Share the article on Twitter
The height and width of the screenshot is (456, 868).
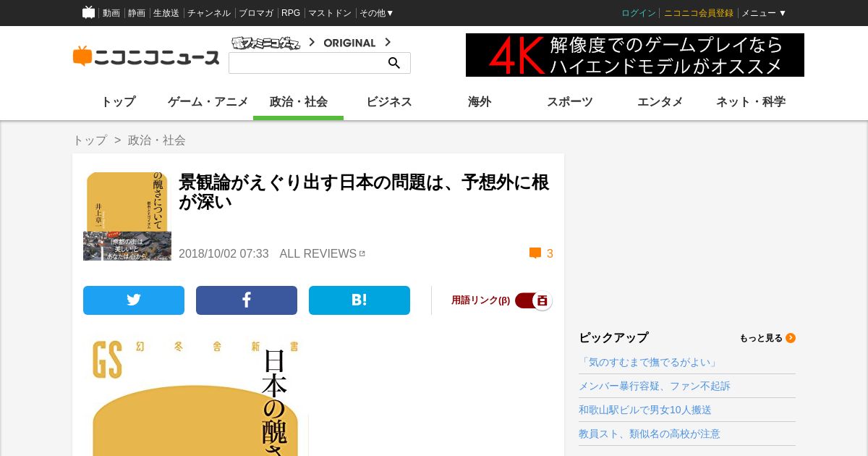coord(134,300)
